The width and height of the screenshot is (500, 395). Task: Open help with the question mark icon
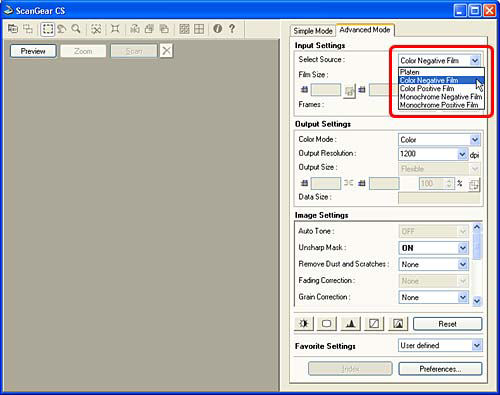(x=232, y=29)
